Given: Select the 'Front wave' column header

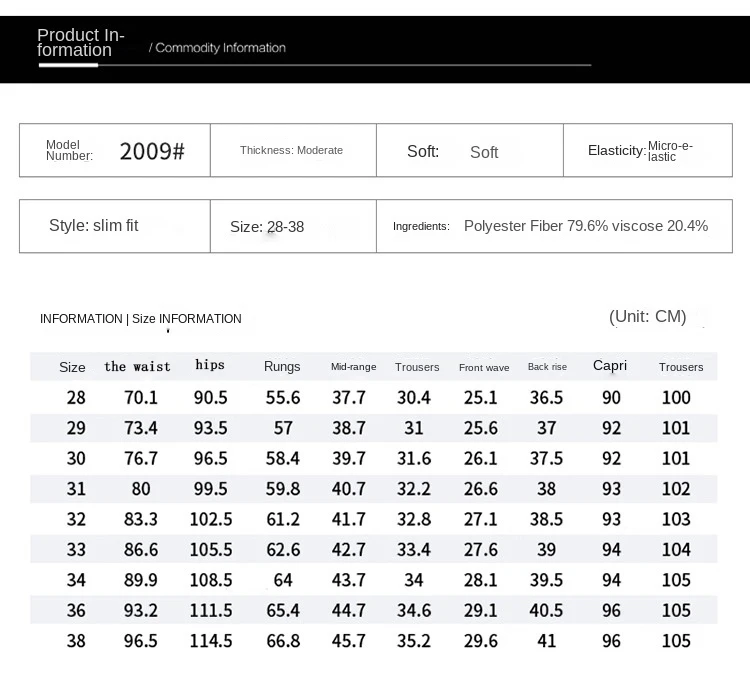Looking at the screenshot, I should point(484,368).
